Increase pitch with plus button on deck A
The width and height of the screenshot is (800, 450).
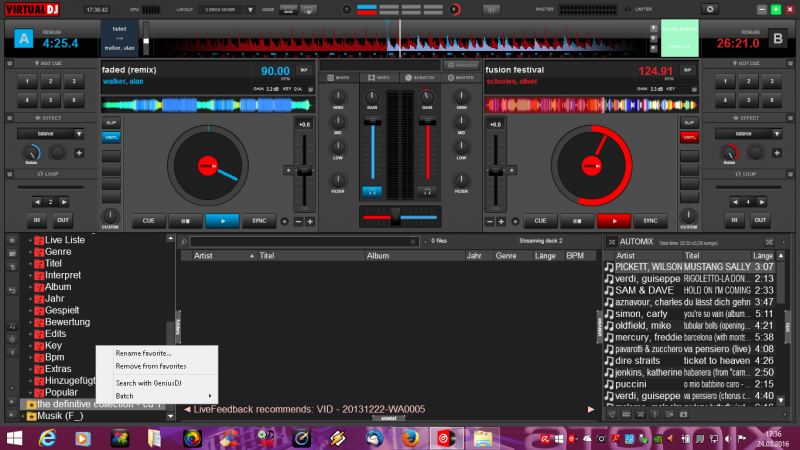309,221
